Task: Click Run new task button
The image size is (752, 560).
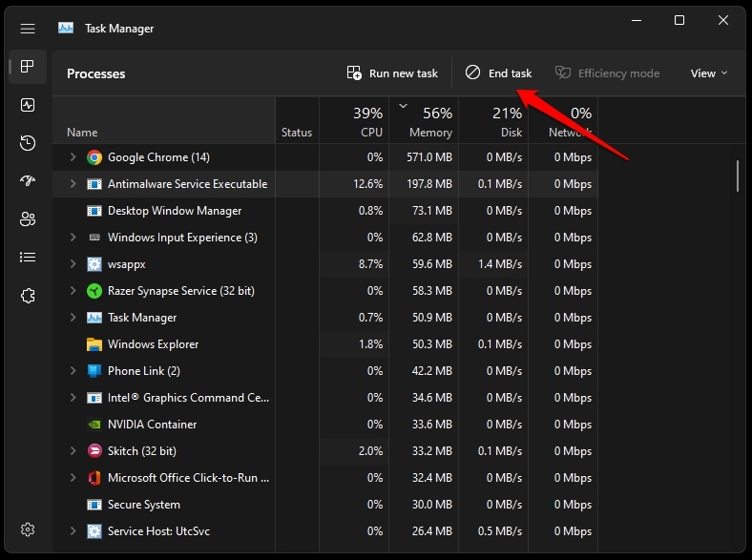Action: point(392,73)
